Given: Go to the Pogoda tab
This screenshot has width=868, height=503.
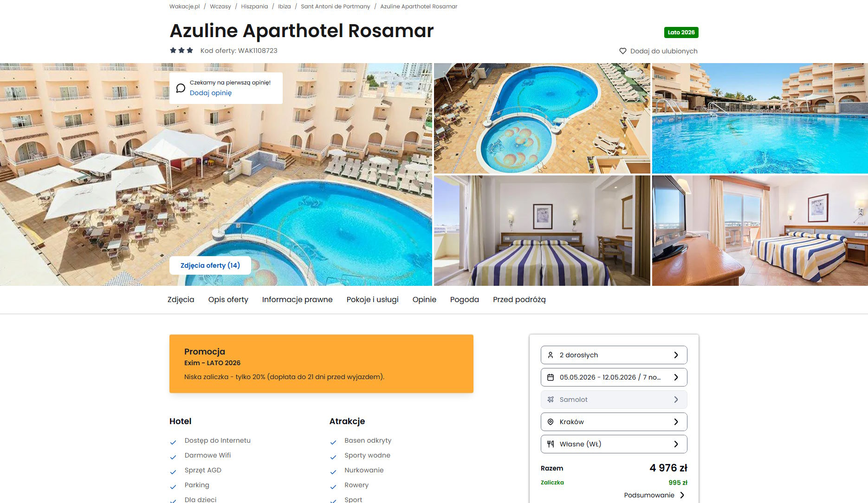Looking at the screenshot, I should 464,300.
